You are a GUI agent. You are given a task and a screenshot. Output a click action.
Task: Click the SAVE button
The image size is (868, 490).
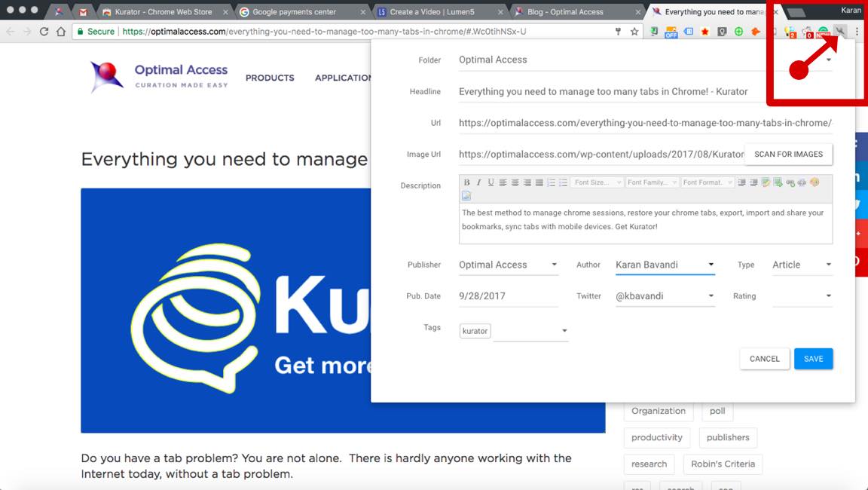(813, 359)
